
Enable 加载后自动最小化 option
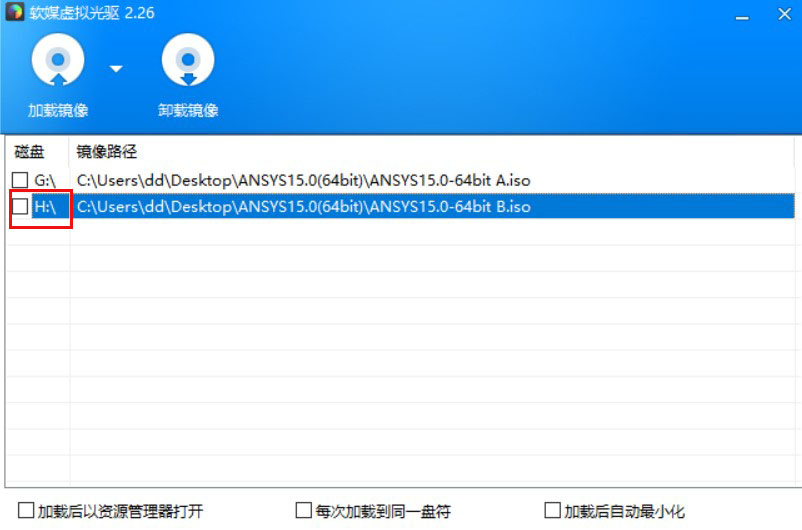point(552,510)
